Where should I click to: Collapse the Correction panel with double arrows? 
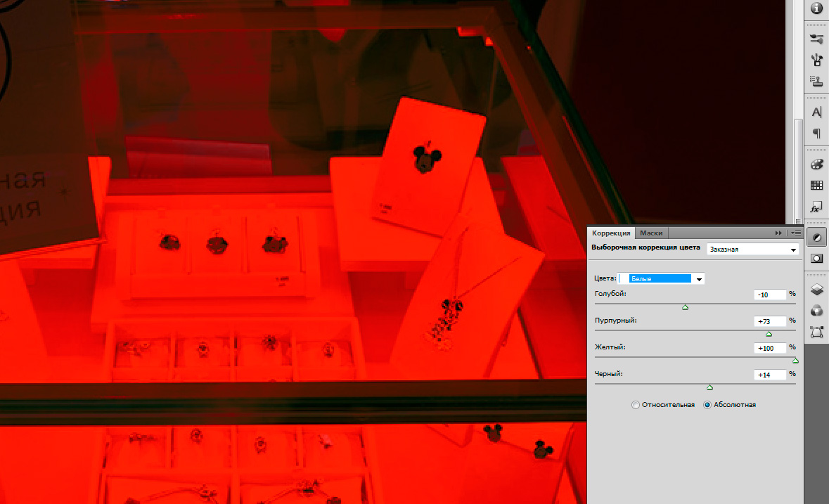(x=778, y=233)
